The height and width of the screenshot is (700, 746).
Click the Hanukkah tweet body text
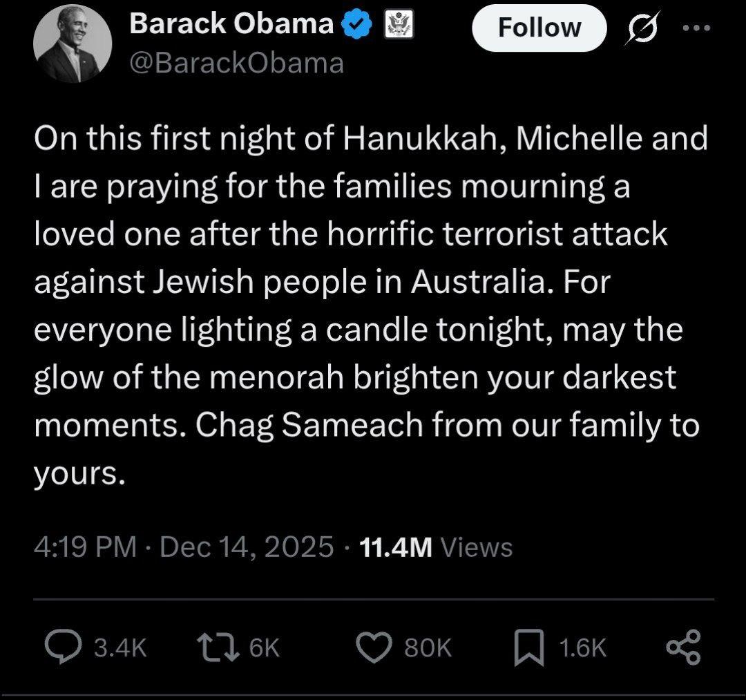tap(366, 305)
